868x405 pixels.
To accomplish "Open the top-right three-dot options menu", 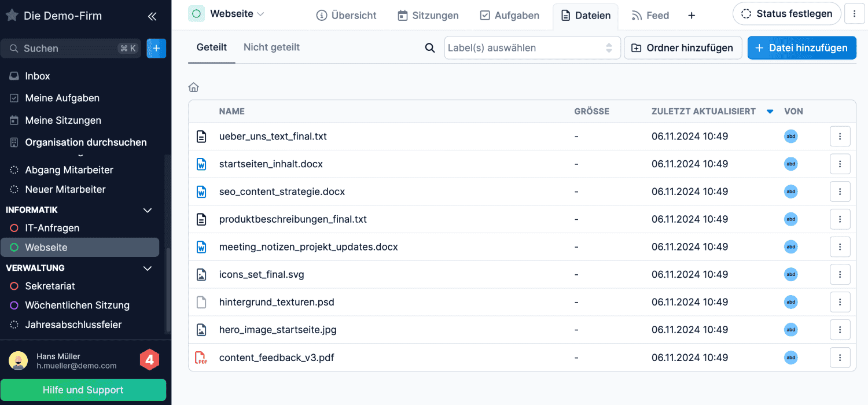I will [x=854, y=14].
